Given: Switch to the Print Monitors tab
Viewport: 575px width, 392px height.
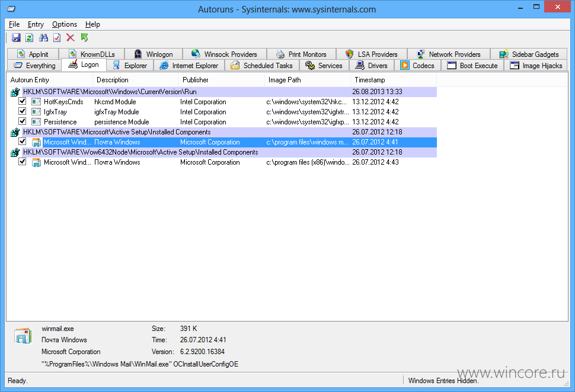Looking at the screenshot, I should click(302, 54).
